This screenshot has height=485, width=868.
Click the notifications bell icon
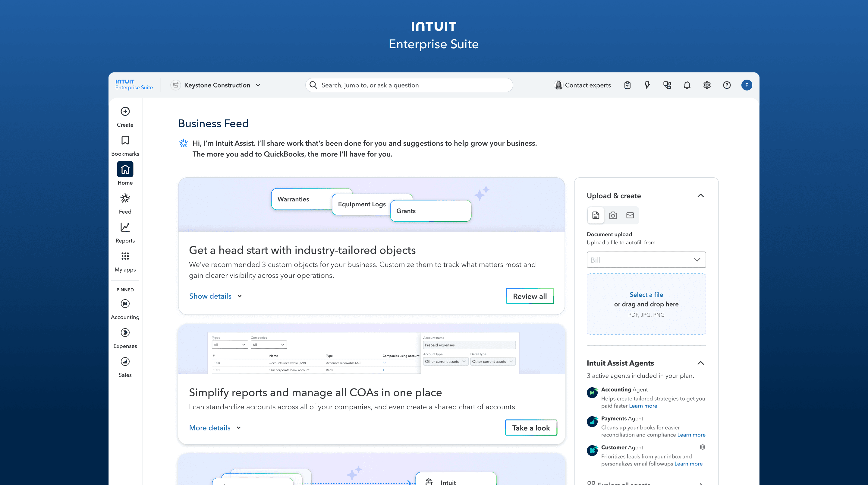point(687,85)
